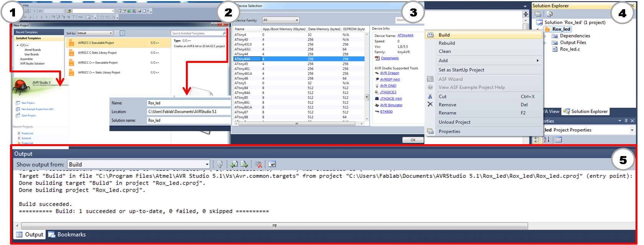Select Build in the context menu
The image size is (644, 245).
point(483,35)
